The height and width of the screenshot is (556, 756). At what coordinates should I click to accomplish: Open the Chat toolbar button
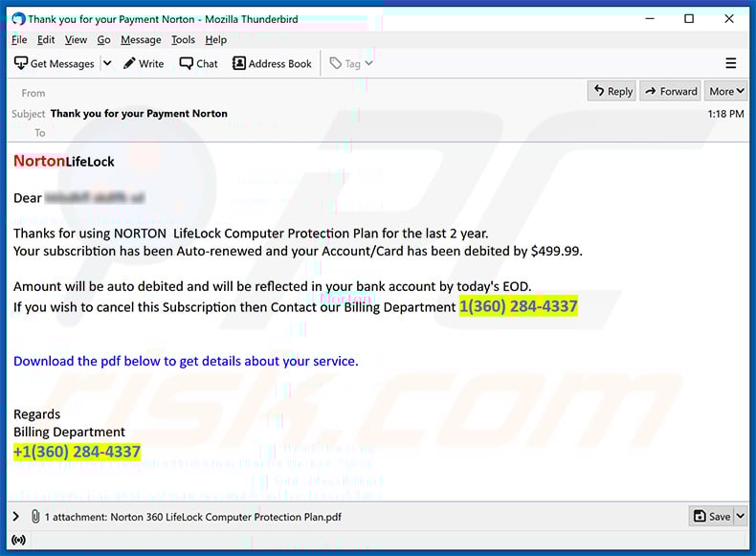[x=199, y=64]
